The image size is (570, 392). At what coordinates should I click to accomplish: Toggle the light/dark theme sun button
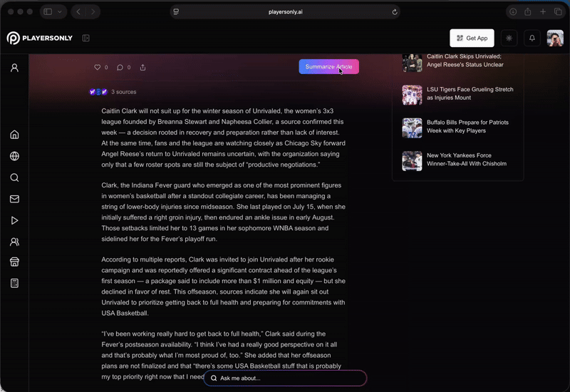(x=509, y=38)
